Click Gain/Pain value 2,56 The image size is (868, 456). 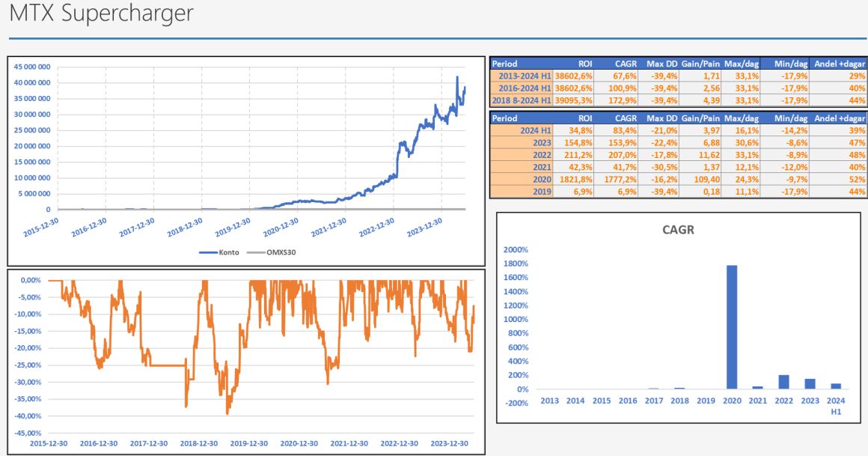(712, 88)
